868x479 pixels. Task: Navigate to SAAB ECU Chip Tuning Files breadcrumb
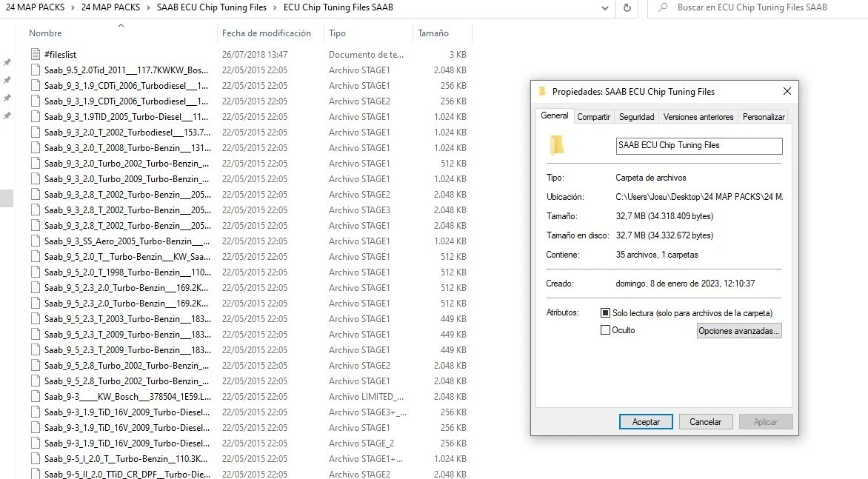212,7
